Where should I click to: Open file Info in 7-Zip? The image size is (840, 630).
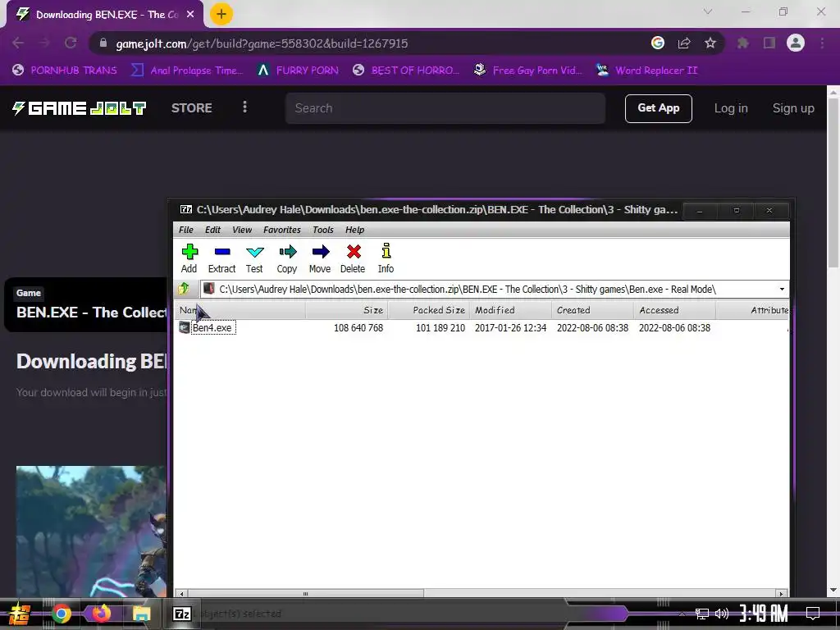coord(386,258)
